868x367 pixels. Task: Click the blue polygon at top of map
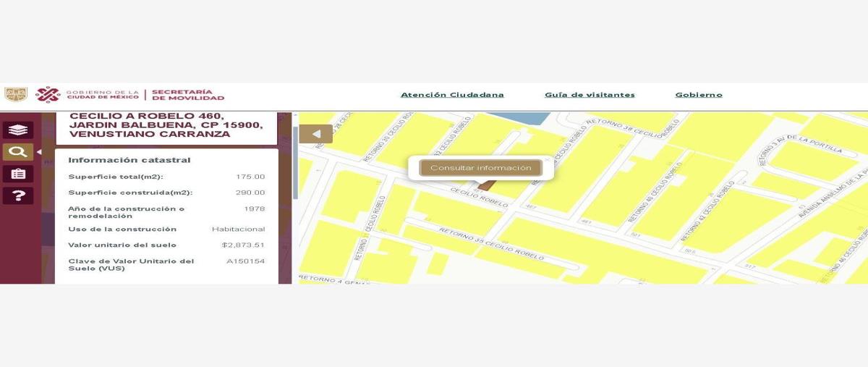pyautogui.click(x=517, y=118)
